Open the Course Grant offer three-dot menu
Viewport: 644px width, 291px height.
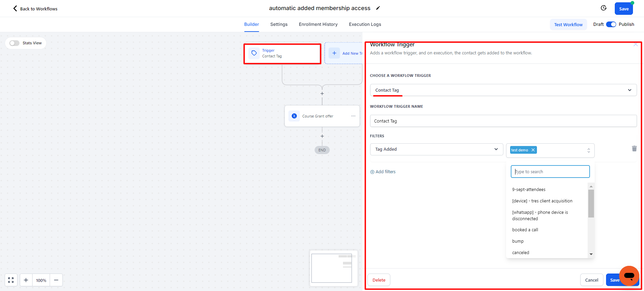pos(353,116)
